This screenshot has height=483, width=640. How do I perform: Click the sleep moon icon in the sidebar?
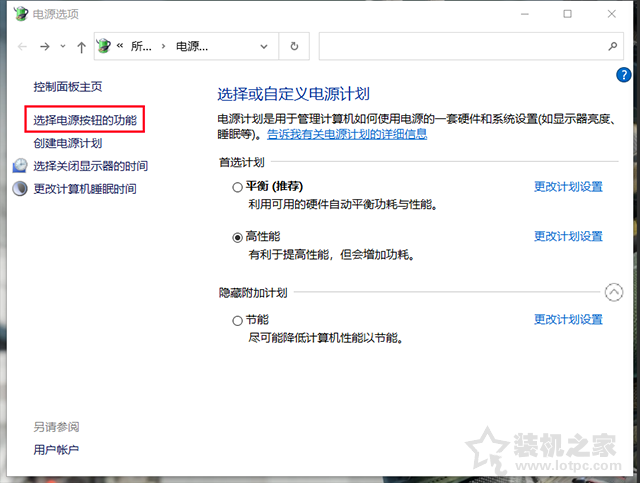click(20, 189)
